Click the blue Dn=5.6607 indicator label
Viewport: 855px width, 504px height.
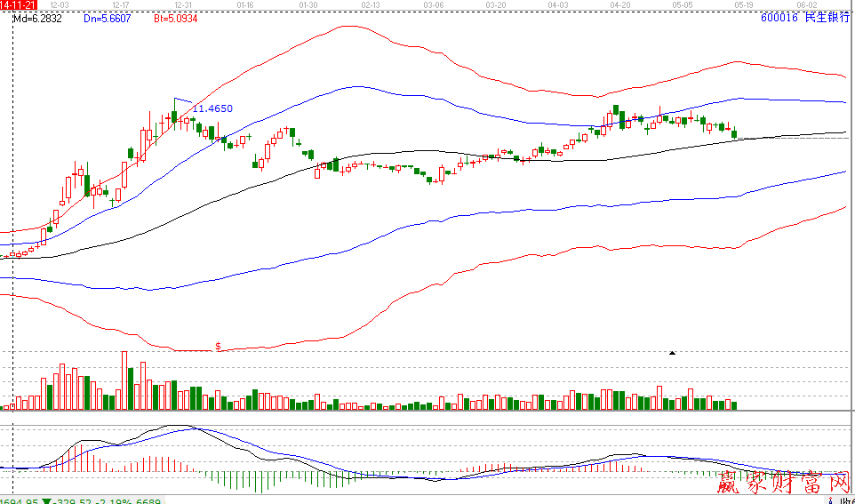(107, 17)
